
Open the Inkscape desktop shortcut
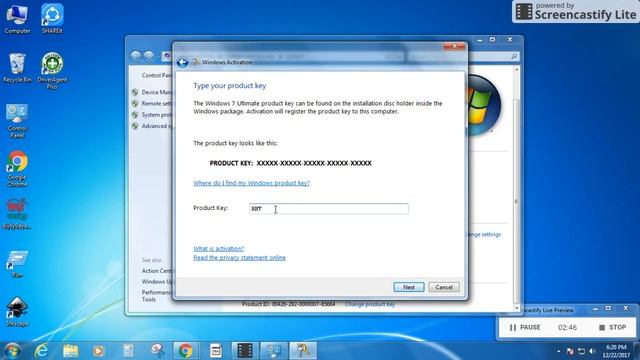17,312
